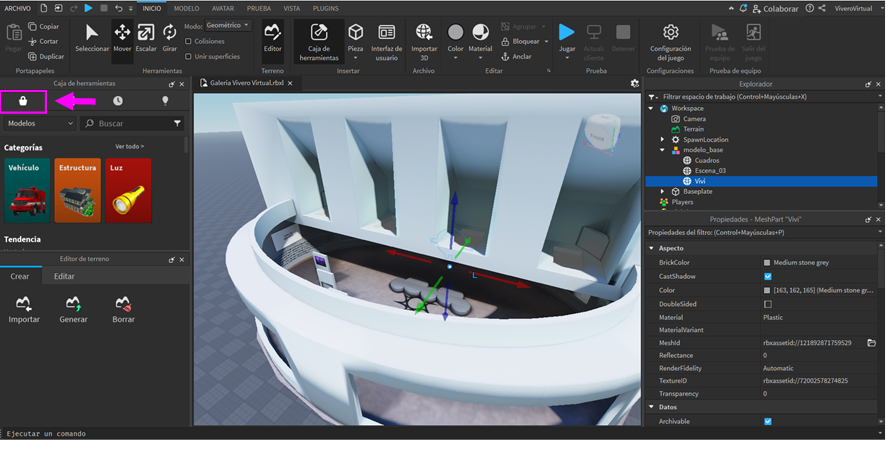Enable the Colisiones checkbox
Viewport: 886px width, 460px height.
(x=189, y=41)
